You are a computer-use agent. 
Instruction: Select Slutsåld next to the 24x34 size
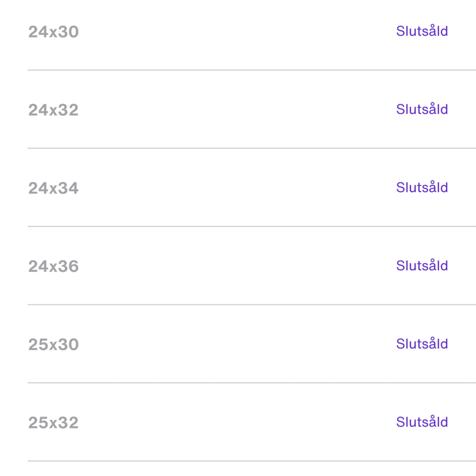tap(421, 187)
